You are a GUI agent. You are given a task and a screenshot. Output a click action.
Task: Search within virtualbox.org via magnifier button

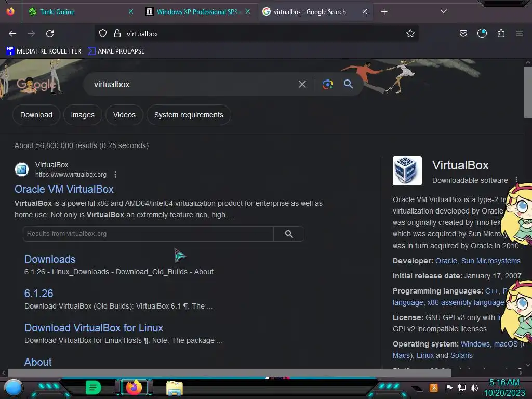pyautogui.click(x=289, y=234)
